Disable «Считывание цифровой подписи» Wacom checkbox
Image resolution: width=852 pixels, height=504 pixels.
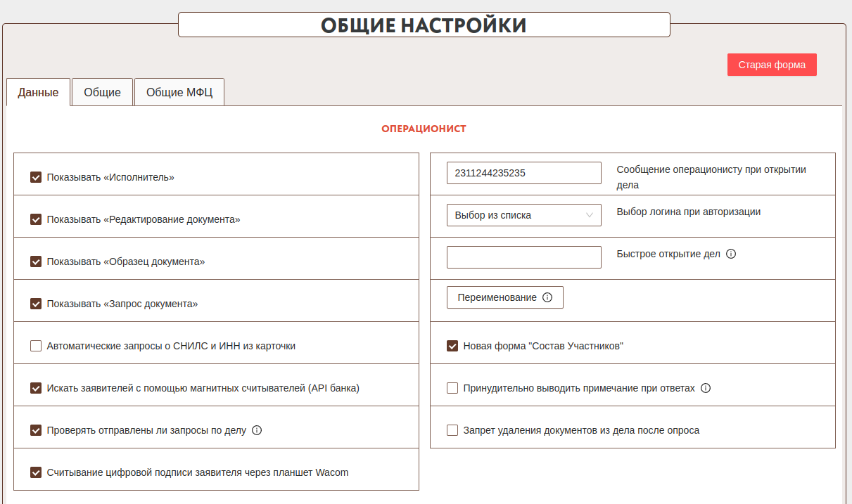click(x=36, y=472)
